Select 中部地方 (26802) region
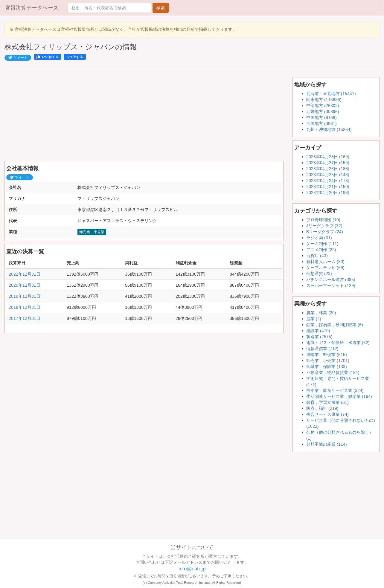The image size is (384, 588). click(322, 106)
